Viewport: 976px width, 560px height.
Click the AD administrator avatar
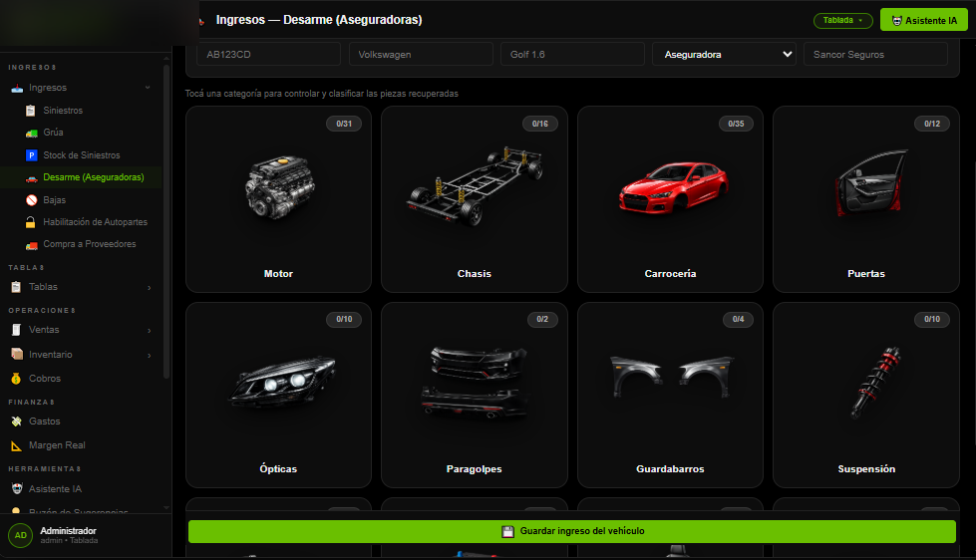click(21, 535)
